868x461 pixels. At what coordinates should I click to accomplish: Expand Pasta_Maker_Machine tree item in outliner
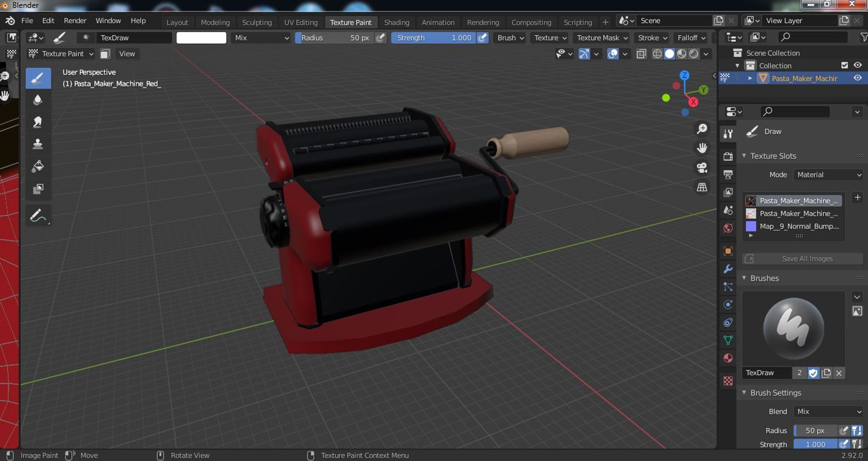tap(750, 78)
